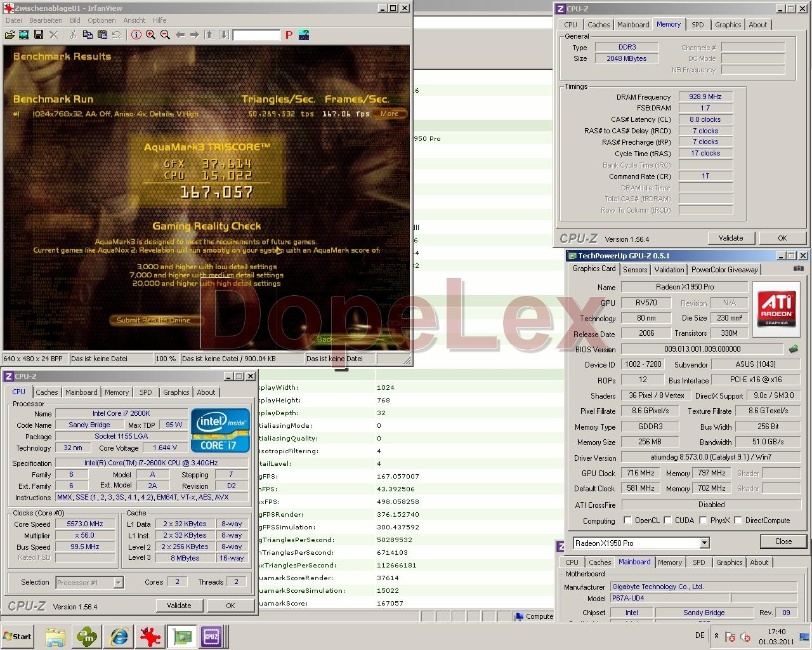Screen dimensions: 812x650
Task: Open the IrfanView Bild menu
Action: [x=75, y=20]
